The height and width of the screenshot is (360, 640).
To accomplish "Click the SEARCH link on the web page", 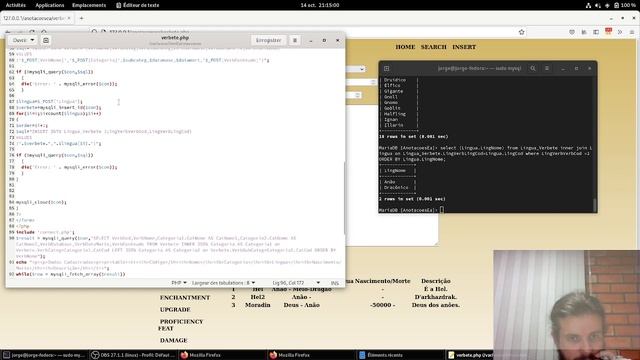I will click(x=433, y=47).
